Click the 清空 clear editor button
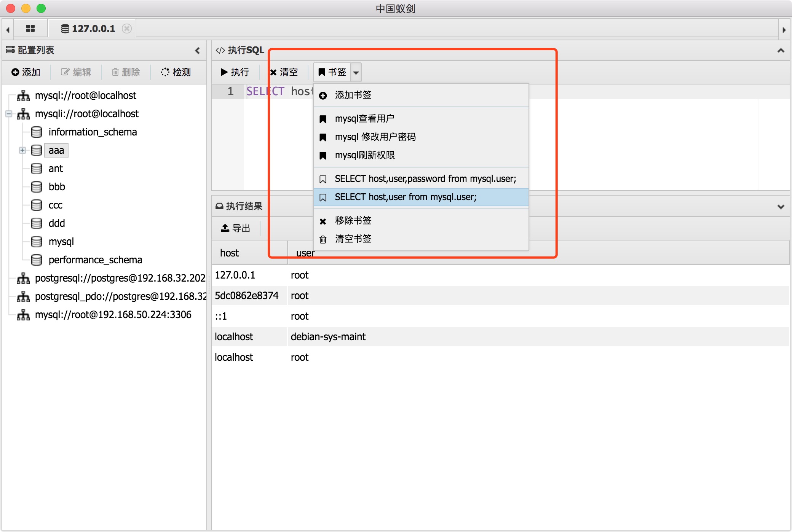This screenshot has width=792, height=532. [284, 72]
